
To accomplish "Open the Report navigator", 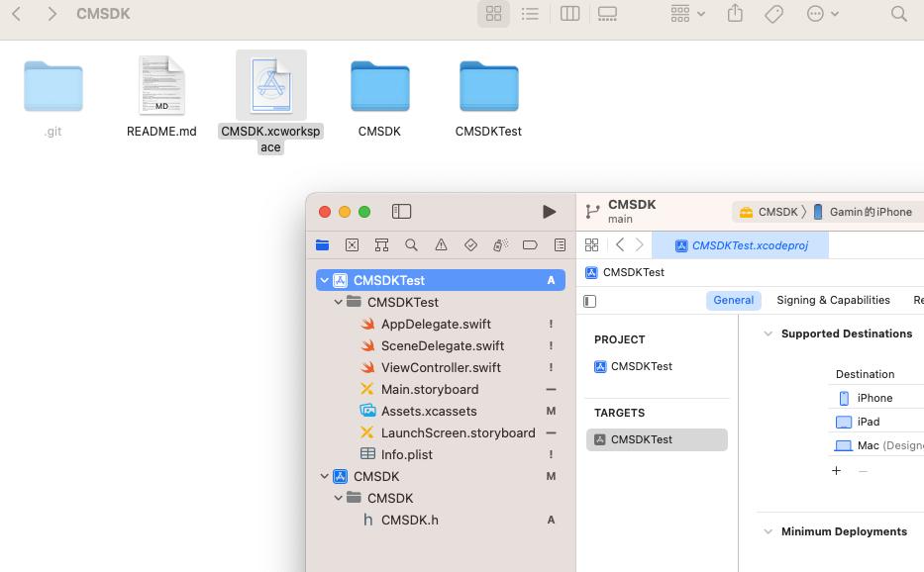I will [x=560, y=245].
